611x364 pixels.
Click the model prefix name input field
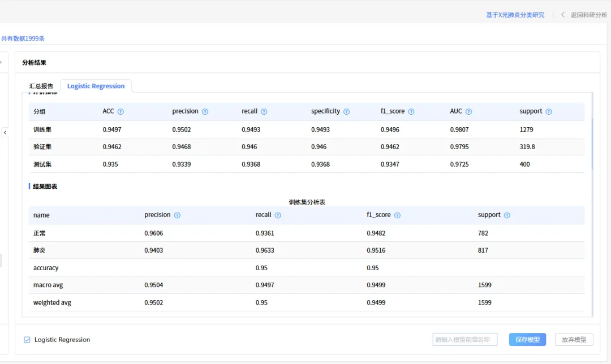tap(465, 340)
